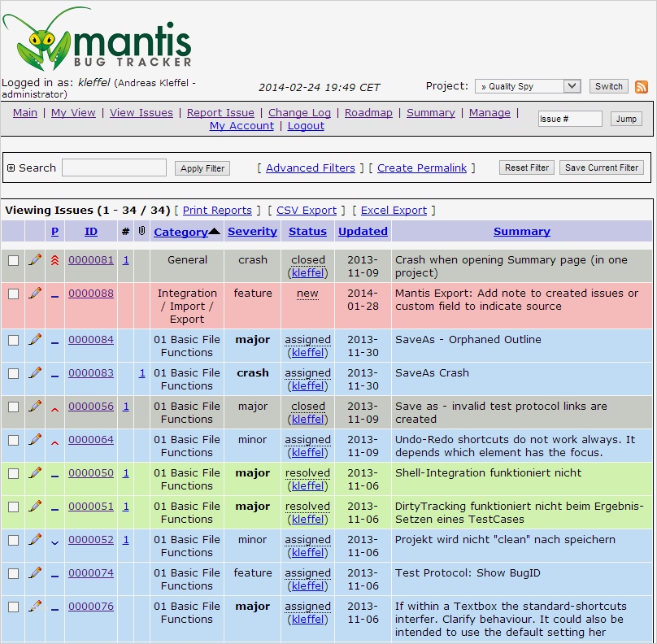Click the ascending sort arrow beside Category

coord(215,231)
